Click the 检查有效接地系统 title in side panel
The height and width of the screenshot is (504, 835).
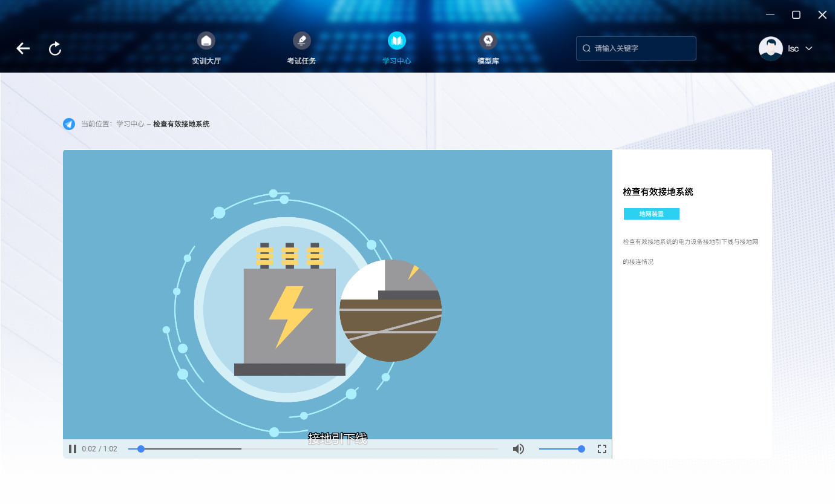pos(658,192)
